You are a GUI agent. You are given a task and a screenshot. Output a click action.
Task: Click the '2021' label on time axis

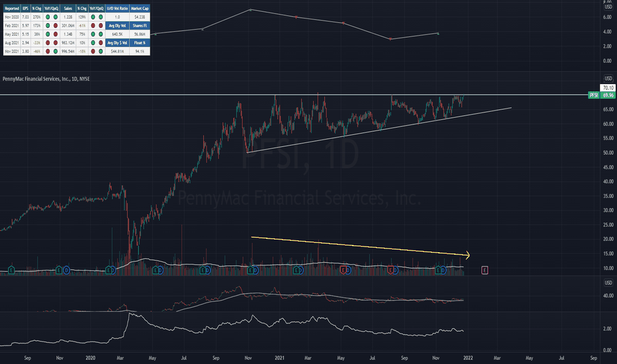tap(279, 357)
